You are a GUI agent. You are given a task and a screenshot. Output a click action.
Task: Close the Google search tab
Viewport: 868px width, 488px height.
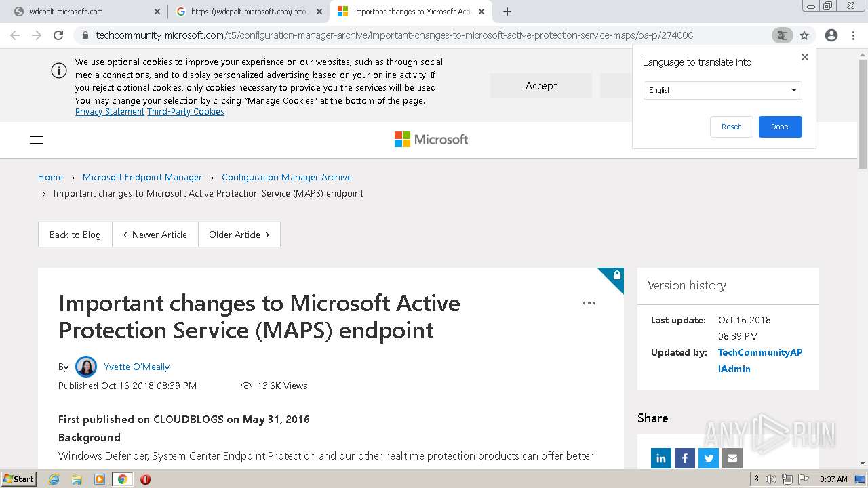point(319,12)
